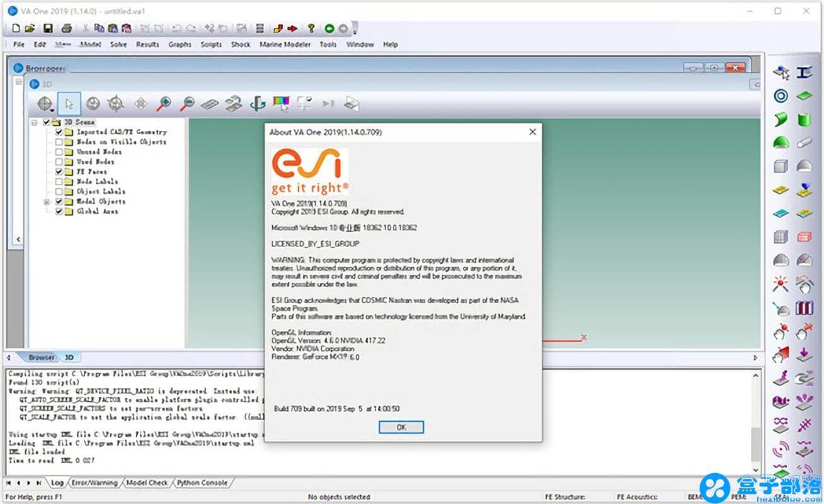824x504 pixels.
Task: Click the rainbow color contour icon
Action: (x=281, y=104)
